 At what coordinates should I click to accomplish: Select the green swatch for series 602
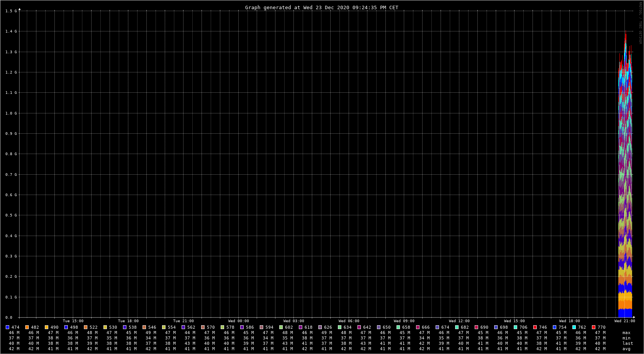point(281,327)
